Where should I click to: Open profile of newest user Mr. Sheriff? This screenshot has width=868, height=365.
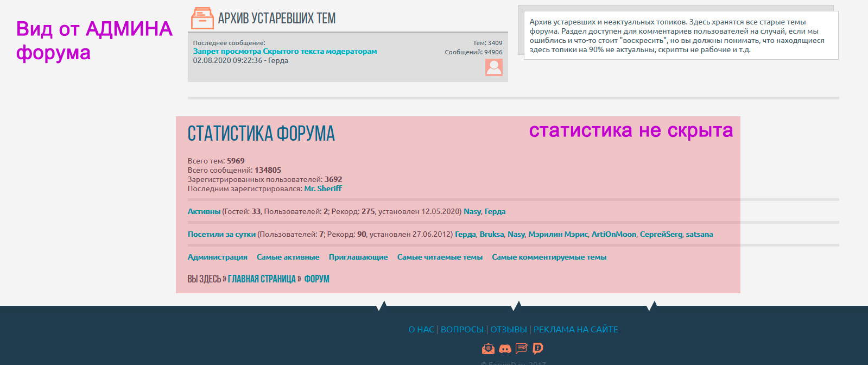(x=322, y=188)
